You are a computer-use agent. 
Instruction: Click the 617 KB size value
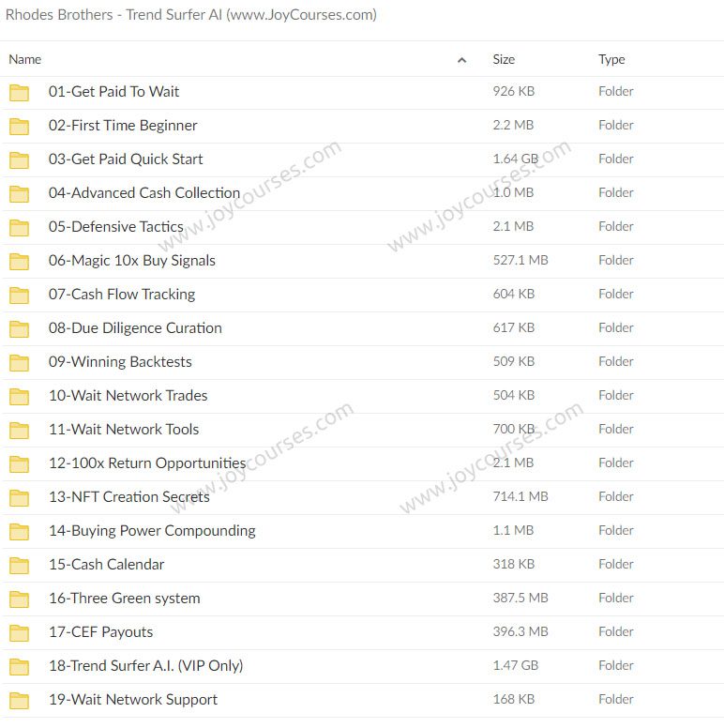(x=513, y=328)
